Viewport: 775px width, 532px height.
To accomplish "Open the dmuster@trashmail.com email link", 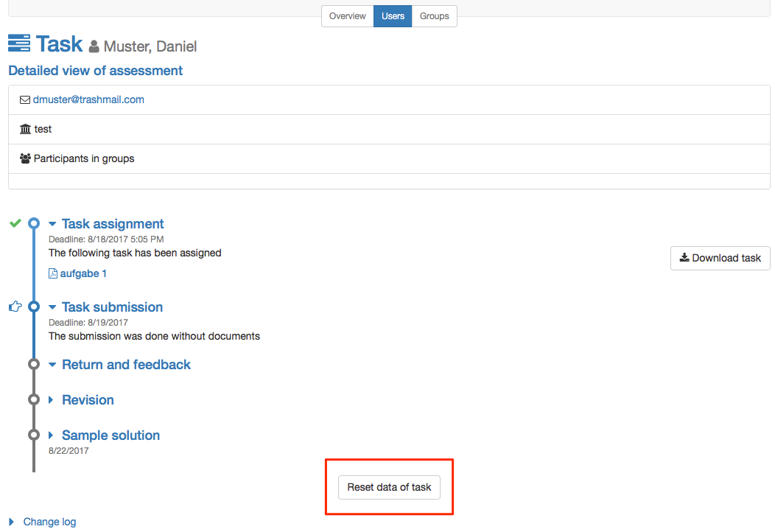I will click(88, 99).
